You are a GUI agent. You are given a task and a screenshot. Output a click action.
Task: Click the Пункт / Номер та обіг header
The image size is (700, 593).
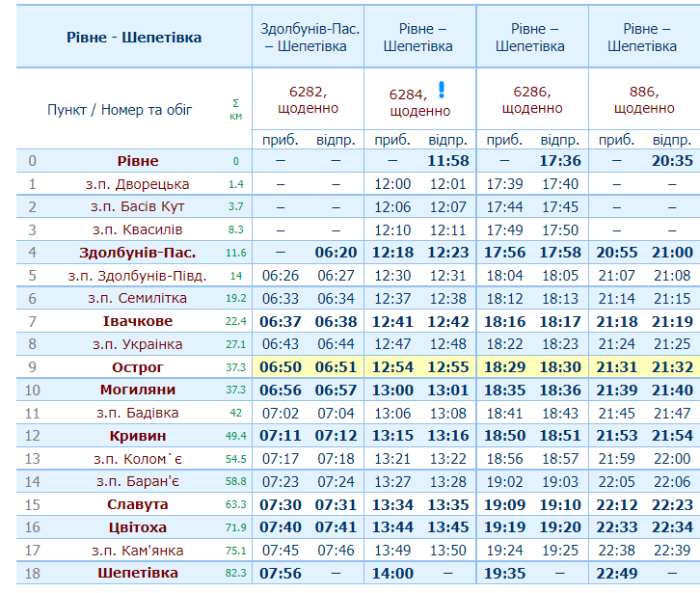pyautogui.click(x=120, y=110)
